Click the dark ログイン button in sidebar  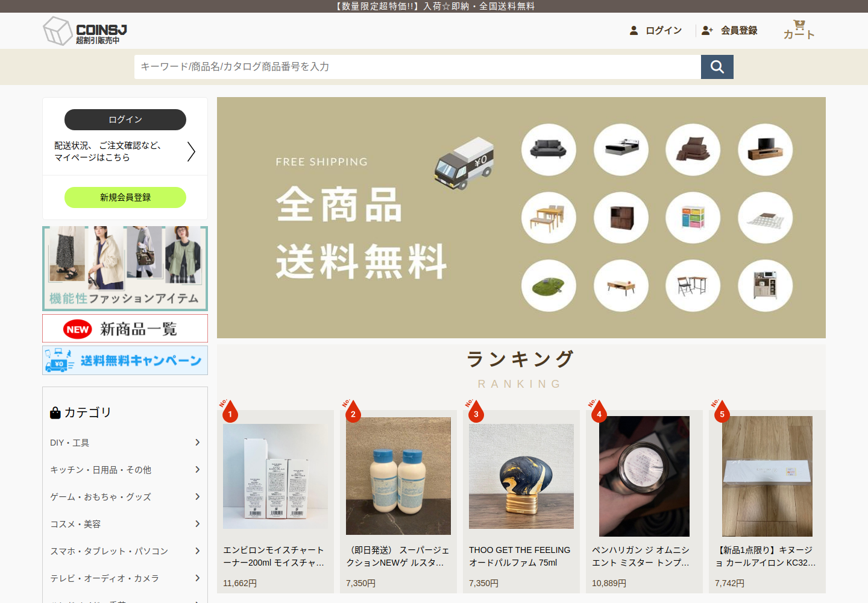(x=125, y=119)
